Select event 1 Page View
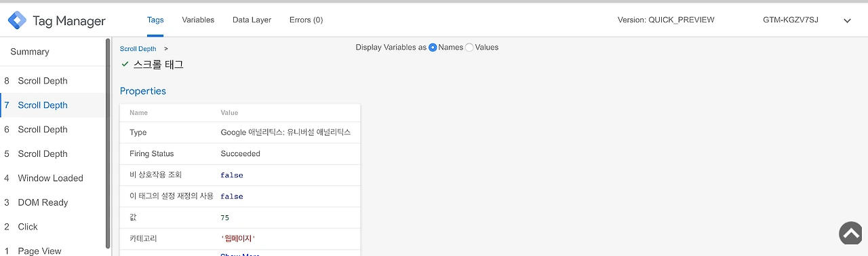The height and width of the screenshot is (256, 868). click(x=53, y=249)
